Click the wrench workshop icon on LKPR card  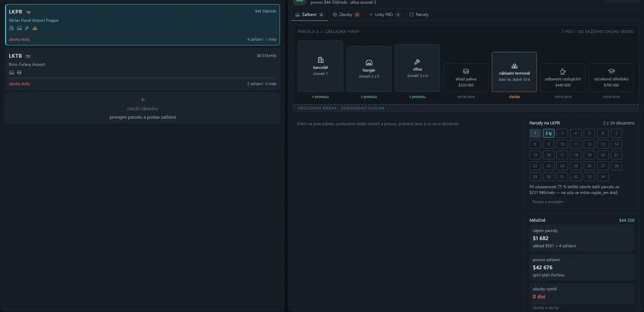27,28
